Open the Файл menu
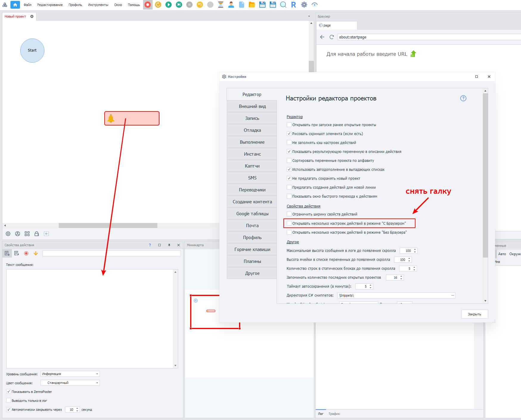The width and height of the screenshot is (521, 420). pos(27,5)
